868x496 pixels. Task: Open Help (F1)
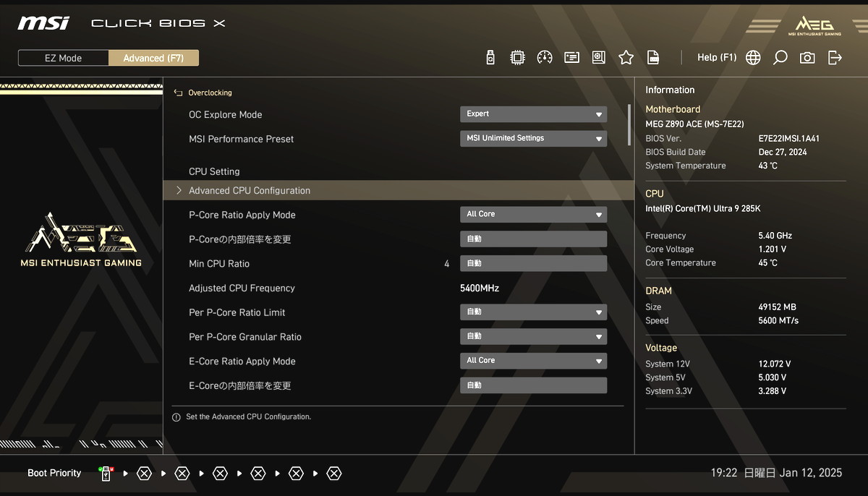pos(717,58)
